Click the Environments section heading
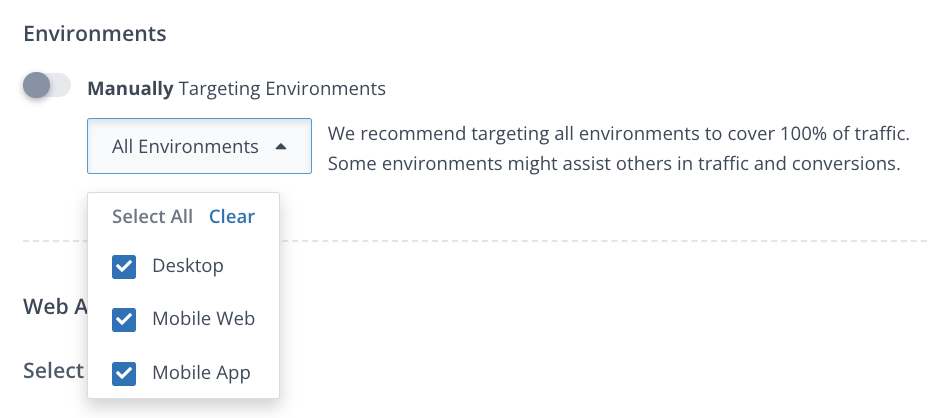The width and height of the screenshot is (930, 418). pos(94,33)
